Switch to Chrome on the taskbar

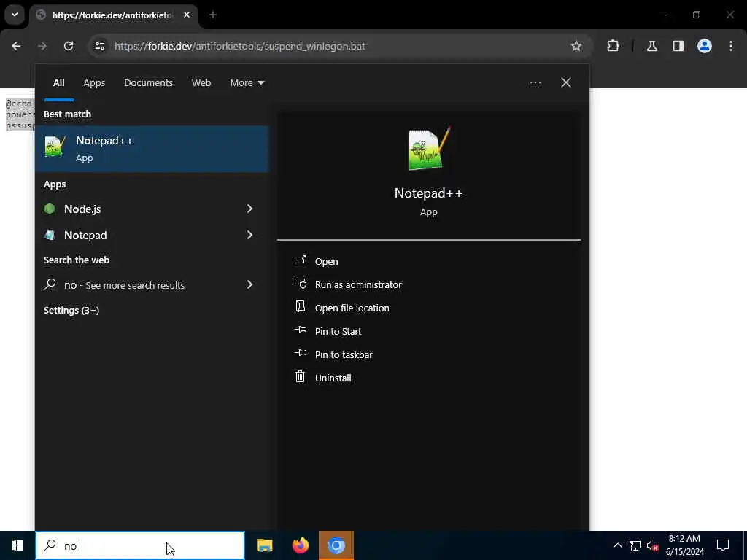point(336,545)
